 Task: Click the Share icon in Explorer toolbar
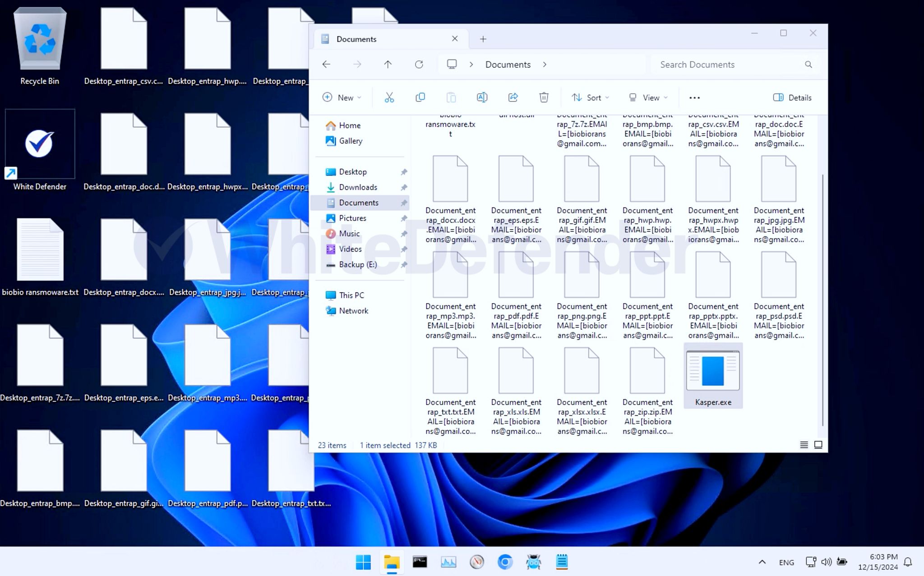pos(513,97)
